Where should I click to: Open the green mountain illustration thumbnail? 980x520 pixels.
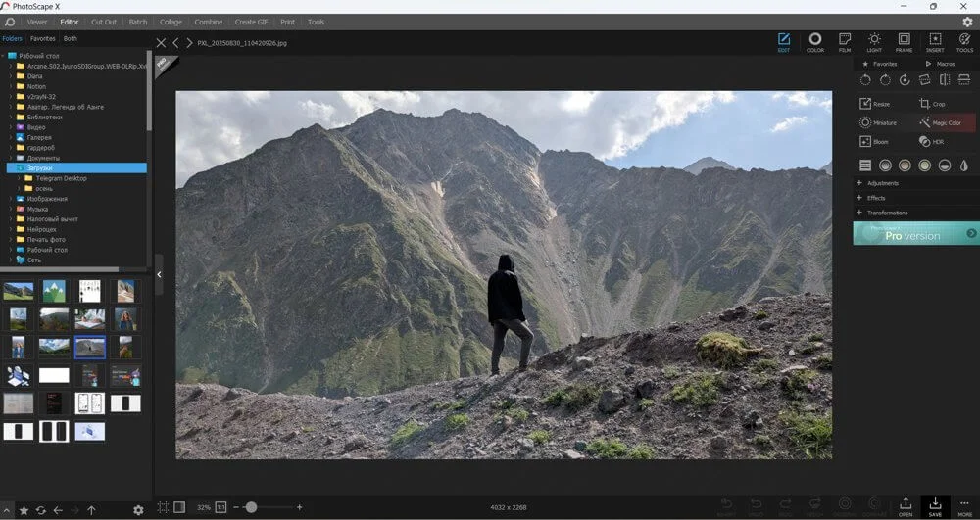pos(54,291)
